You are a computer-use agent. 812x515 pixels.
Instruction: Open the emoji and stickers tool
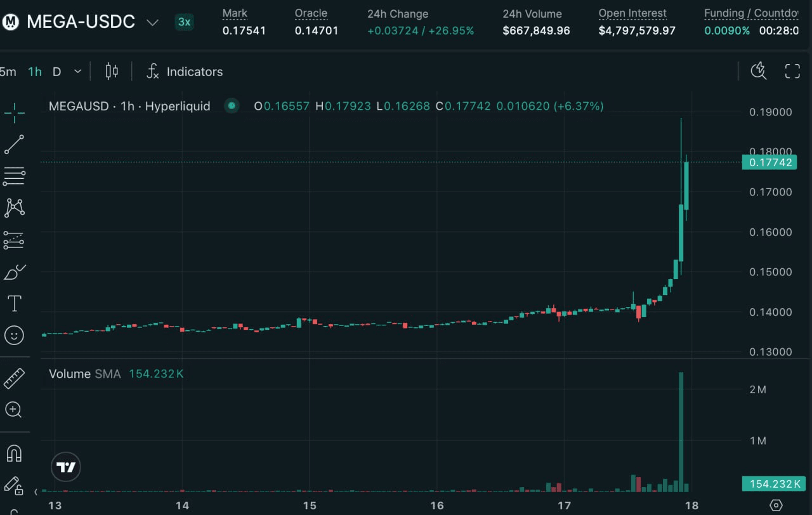[x=14, y=335]
